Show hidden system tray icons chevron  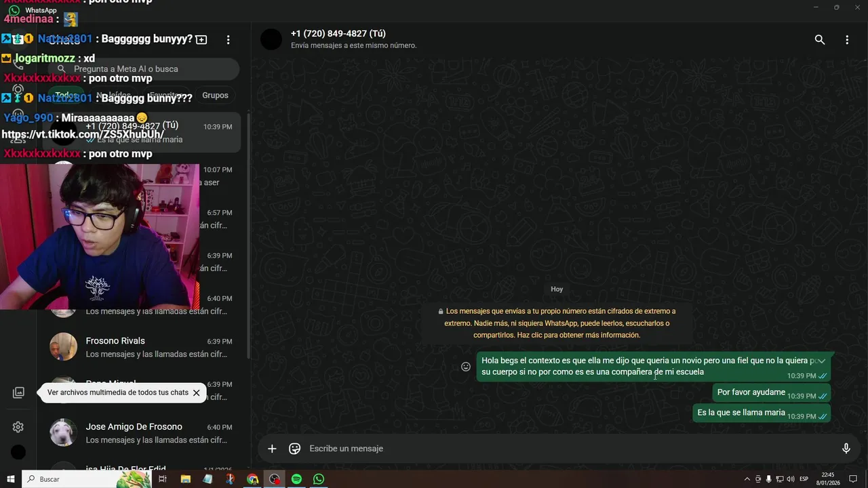(x=747, y=479)
